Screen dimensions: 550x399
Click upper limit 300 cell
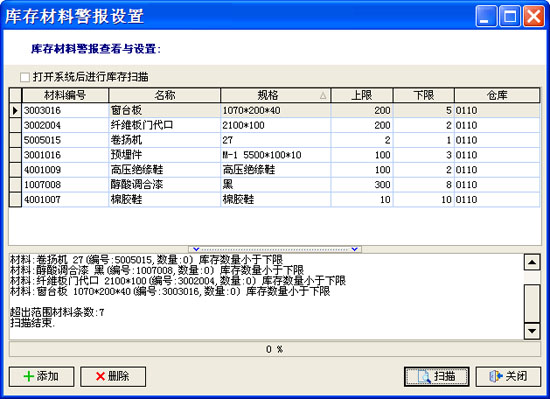362,184
